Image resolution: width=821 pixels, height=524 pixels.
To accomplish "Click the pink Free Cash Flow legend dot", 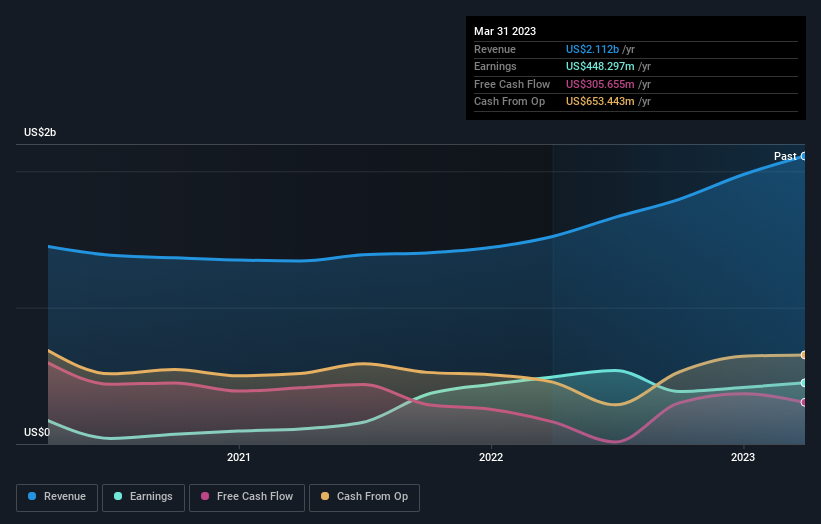I will 205,496.
